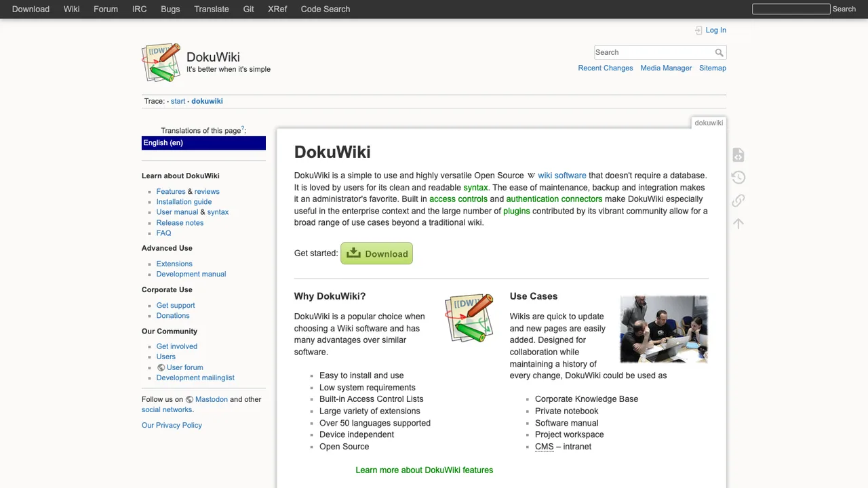Image resolution: width=868 pixels, height=488 pixels.
Task: Click syntax link in intro paragraph
Action: click(x=475, y=187)
